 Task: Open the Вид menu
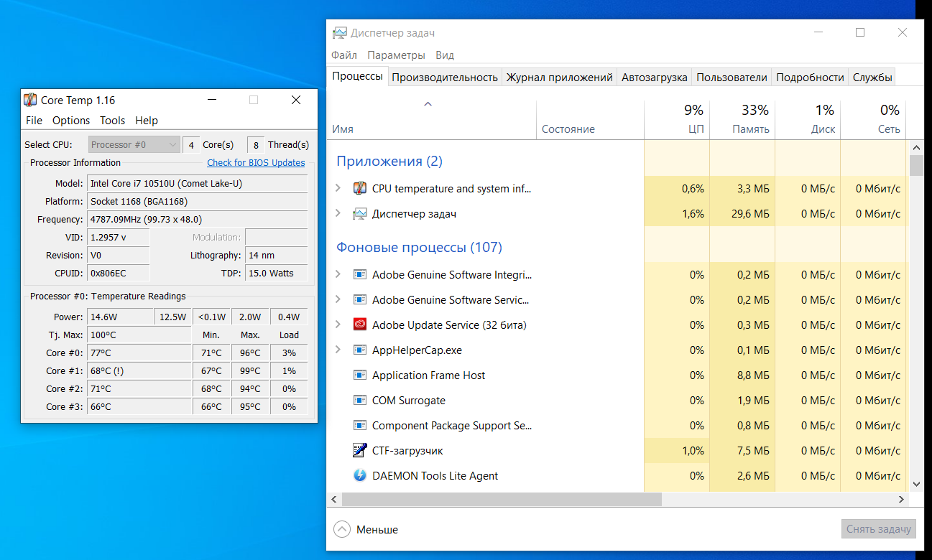click(445, 55)
